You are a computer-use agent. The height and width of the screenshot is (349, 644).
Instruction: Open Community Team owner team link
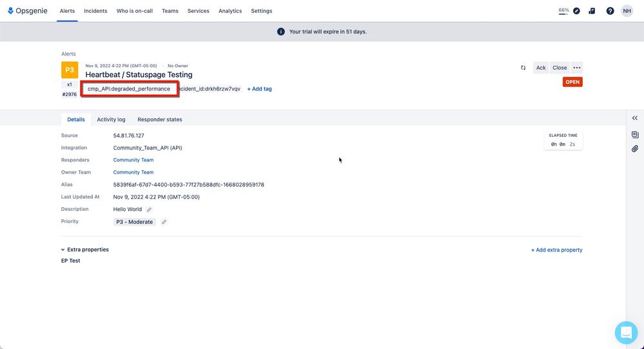(x=133, y=172)
